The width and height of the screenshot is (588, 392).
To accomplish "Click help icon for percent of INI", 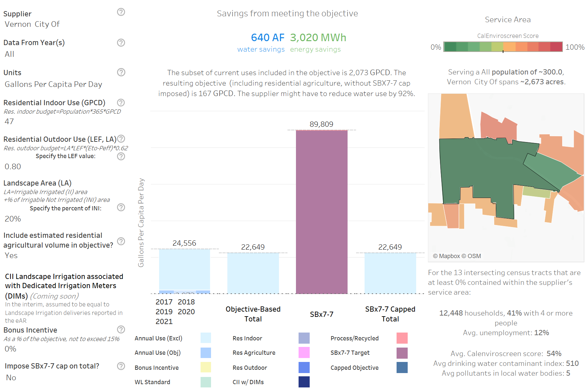I will [x=121, y=207].
